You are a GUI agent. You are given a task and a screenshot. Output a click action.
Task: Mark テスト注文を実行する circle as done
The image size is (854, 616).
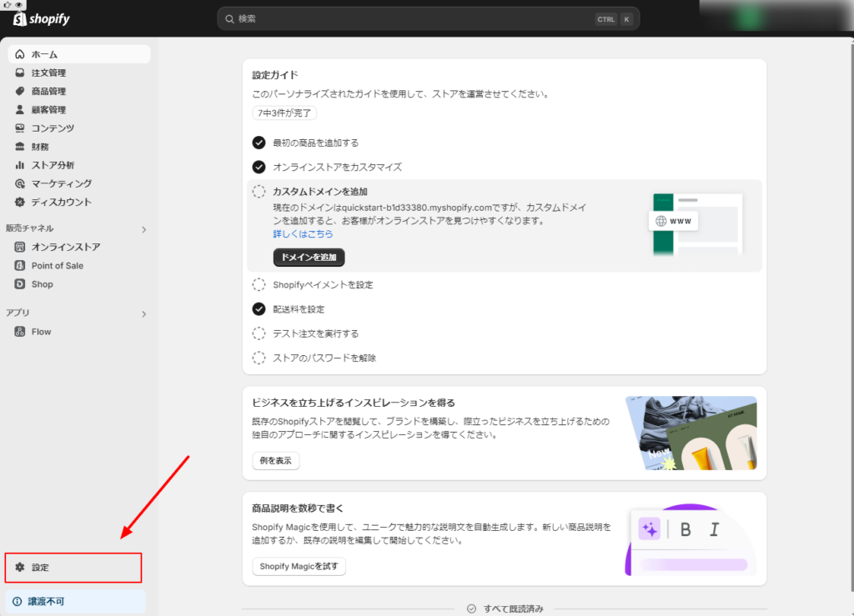click(259, 333)
